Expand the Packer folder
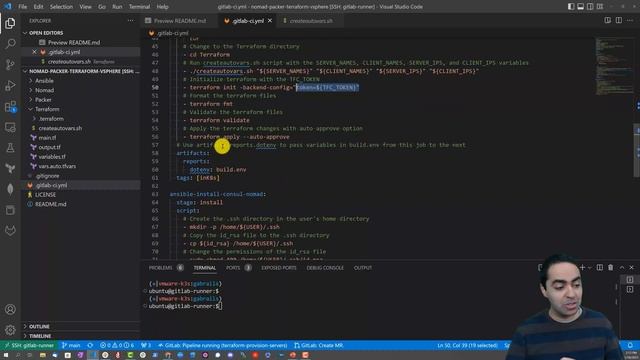Viewport: 640px width, 360px height. pyautogui.click(x=43, y=100)
